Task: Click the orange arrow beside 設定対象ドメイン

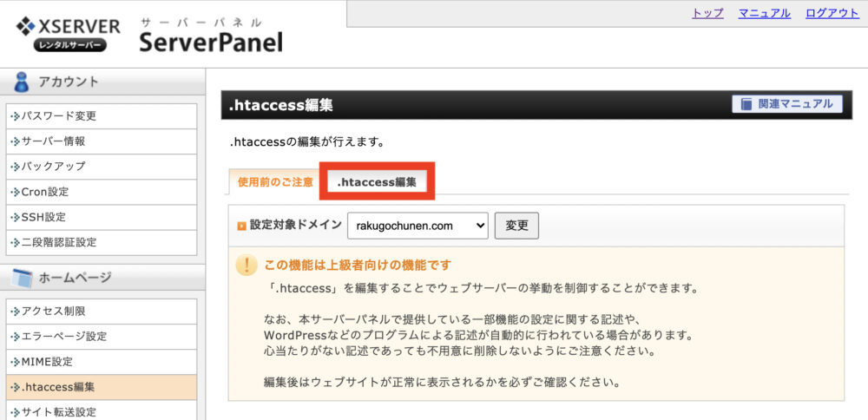Action: (241, 226)
